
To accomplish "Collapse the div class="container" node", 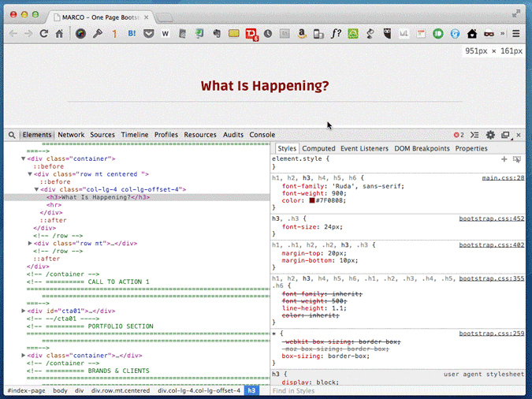I will (x=23, y=159).
